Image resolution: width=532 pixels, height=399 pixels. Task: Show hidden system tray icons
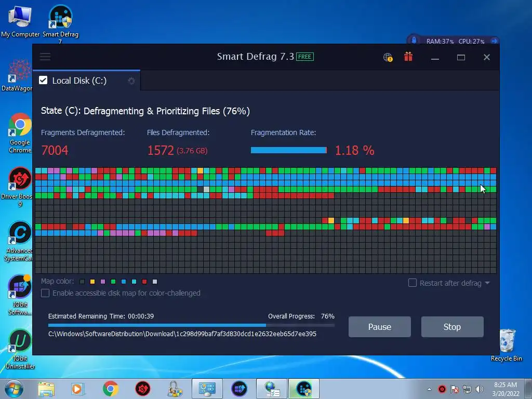tap(430, 389)
